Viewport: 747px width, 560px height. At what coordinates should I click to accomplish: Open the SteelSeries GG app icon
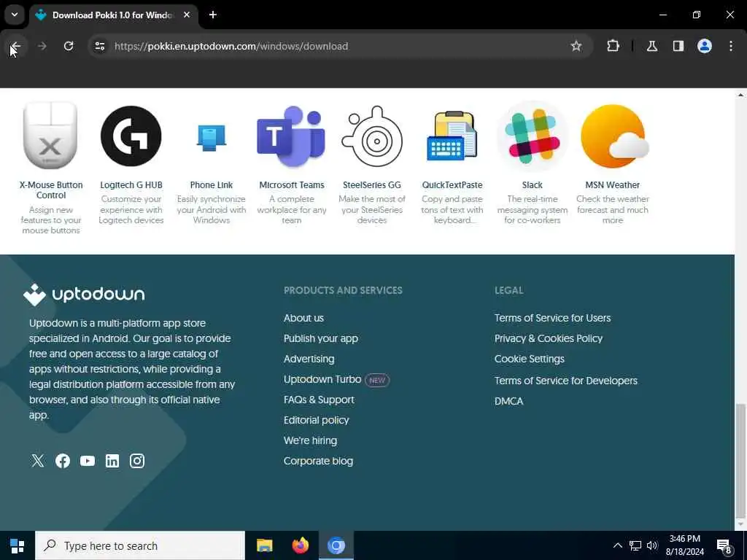(x=372, y=136)
